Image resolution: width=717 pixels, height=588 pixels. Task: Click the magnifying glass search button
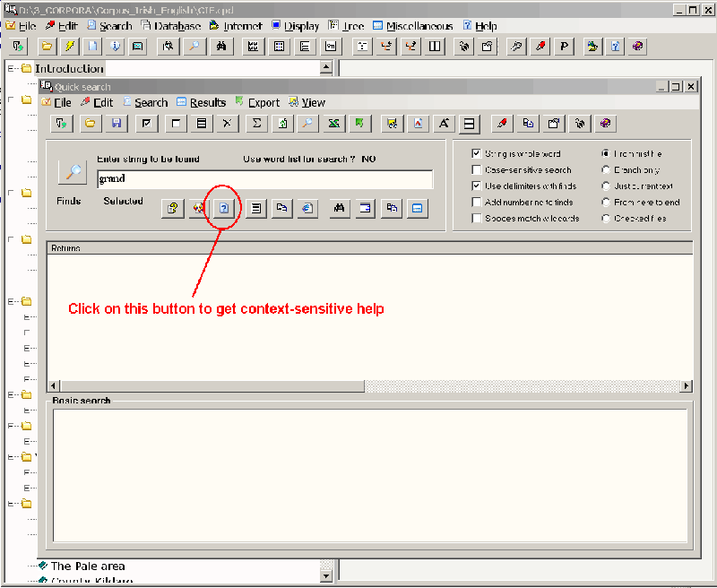[71, 172]
